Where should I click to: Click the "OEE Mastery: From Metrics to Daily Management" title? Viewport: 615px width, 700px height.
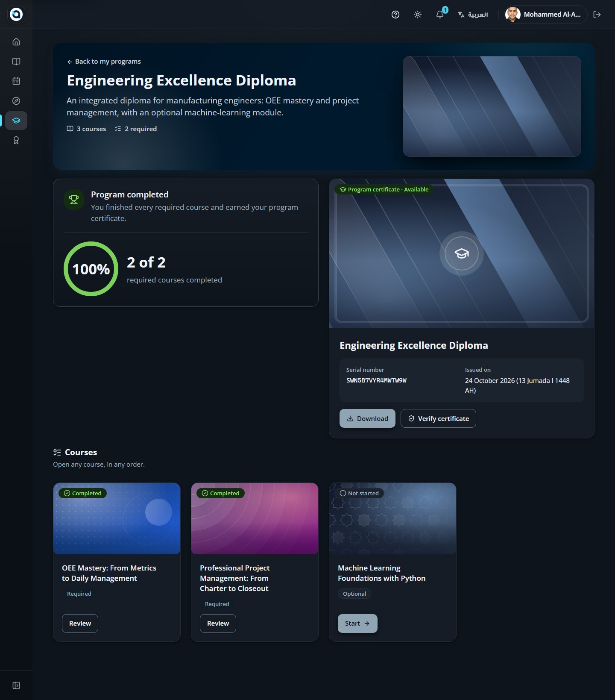point(109,573)
